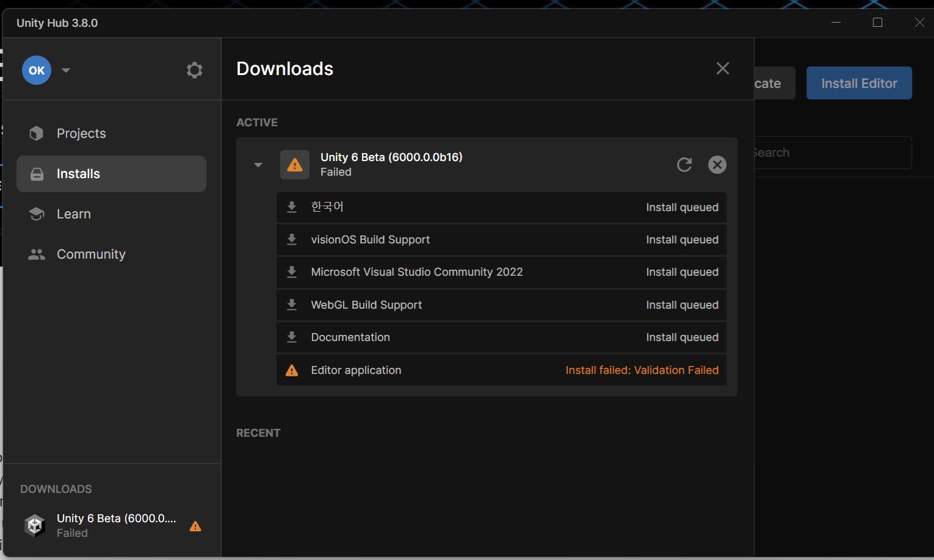The image size is (934, 560).
Task: Click Install queued status for WebGL Build Support
Action: [682, 305]
